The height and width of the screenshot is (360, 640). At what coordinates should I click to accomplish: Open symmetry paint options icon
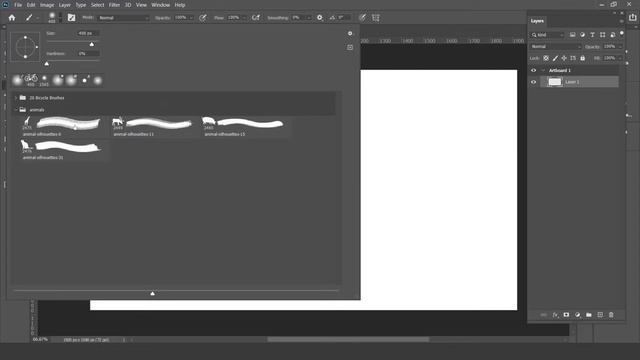click(376, 18)
